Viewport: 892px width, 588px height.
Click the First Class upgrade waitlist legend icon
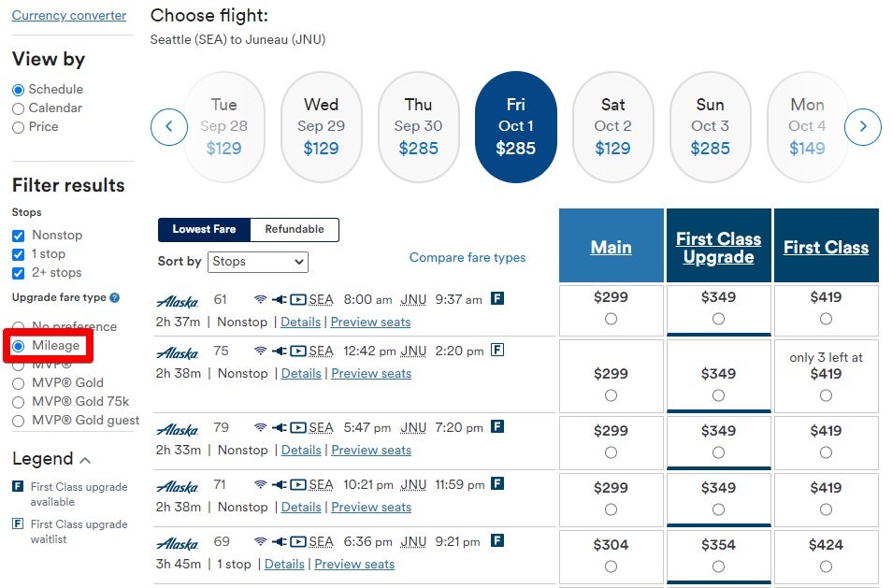tap(16, 524)
